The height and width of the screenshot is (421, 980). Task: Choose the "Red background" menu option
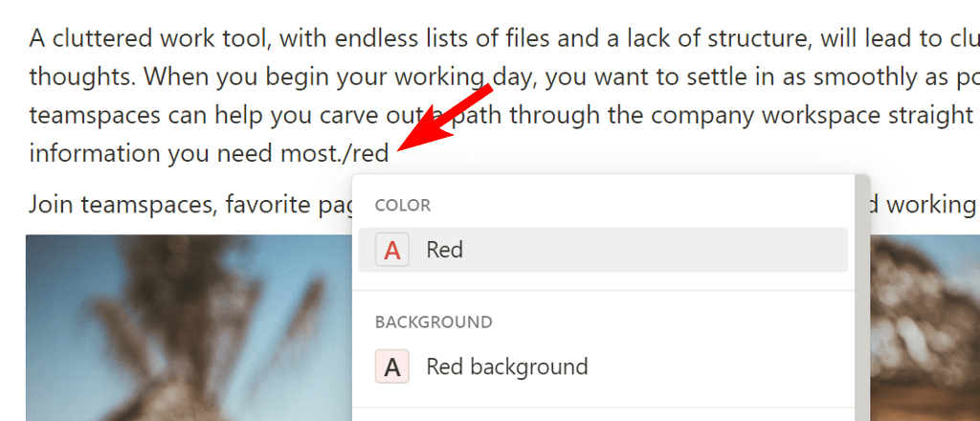point(506,366)
